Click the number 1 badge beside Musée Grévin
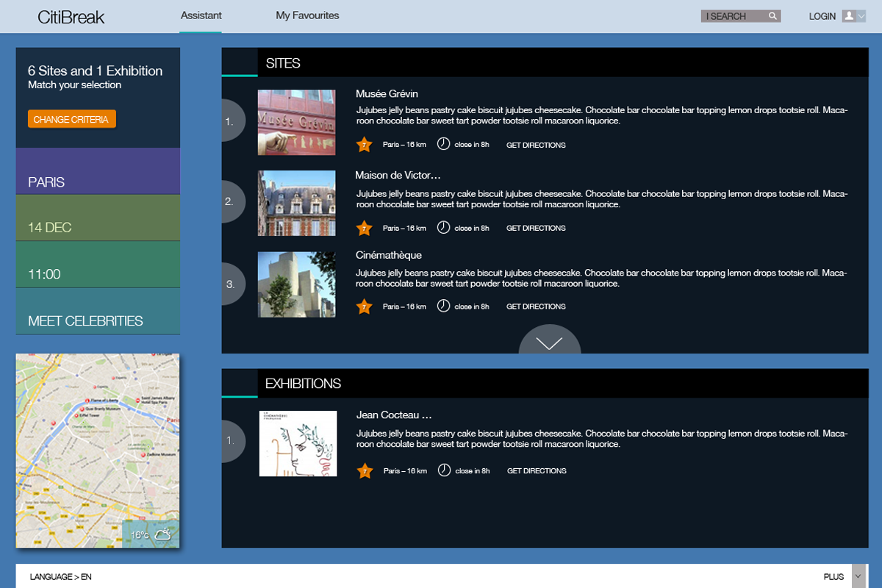882x588 pixels. click(232, 121)
